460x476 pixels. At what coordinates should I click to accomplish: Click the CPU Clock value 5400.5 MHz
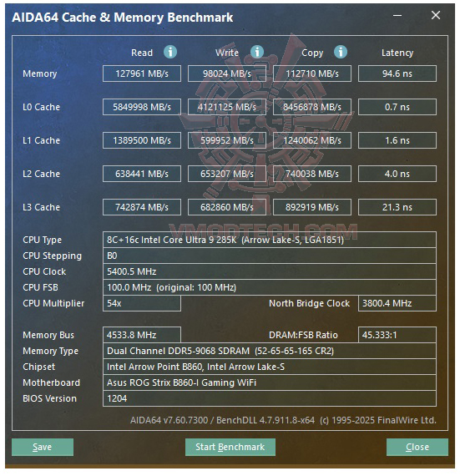coord(270,271)
